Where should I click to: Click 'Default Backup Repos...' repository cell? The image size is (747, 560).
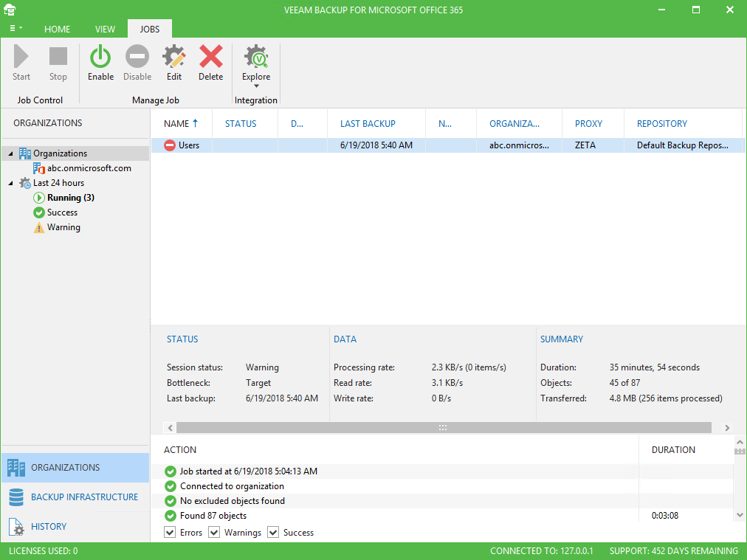point(682,145)
